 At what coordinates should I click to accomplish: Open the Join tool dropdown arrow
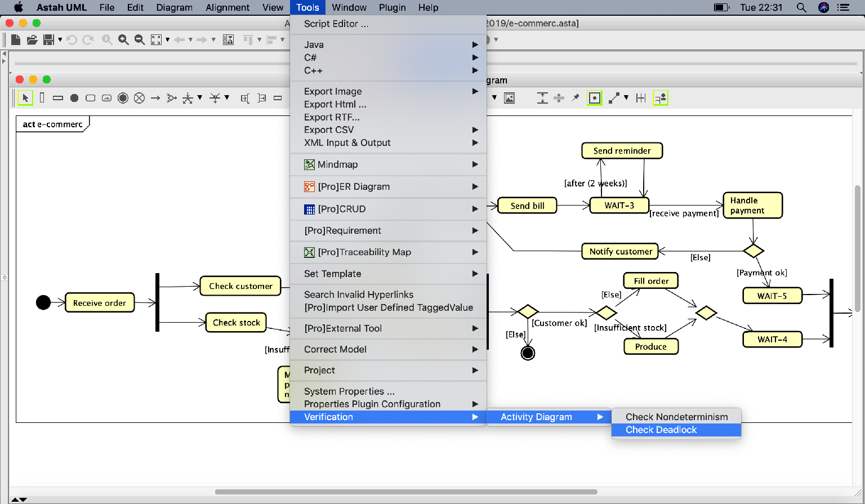[x=226, y=97]
